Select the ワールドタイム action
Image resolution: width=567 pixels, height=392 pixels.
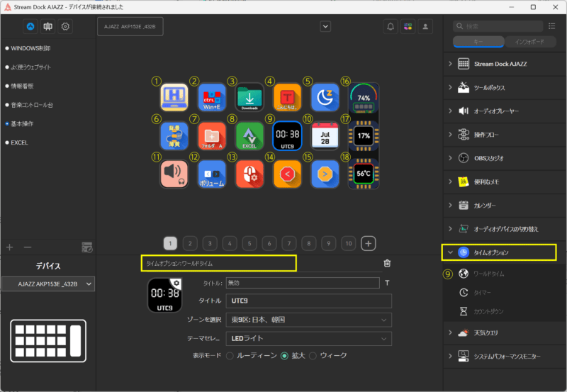[x=489, y=274]
